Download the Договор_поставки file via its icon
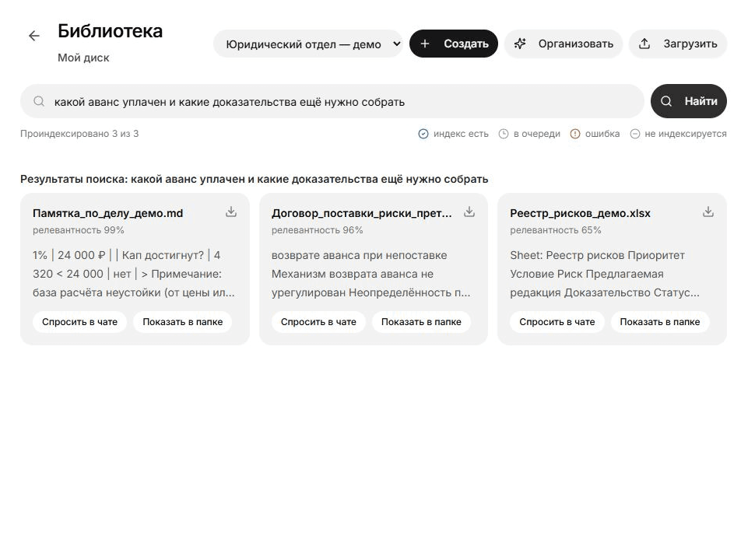Screen dimensions: 755x560 pyautogui.click(x=469, y=212)
